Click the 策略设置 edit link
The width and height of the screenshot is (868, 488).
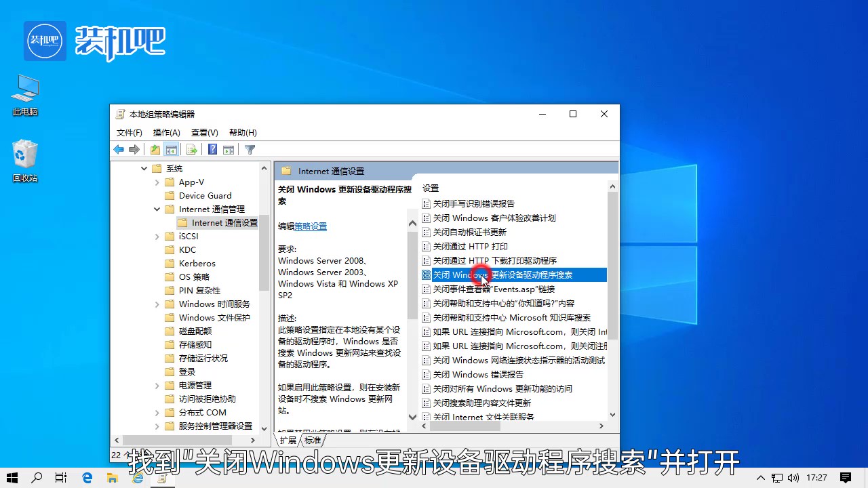coord(311,226)
